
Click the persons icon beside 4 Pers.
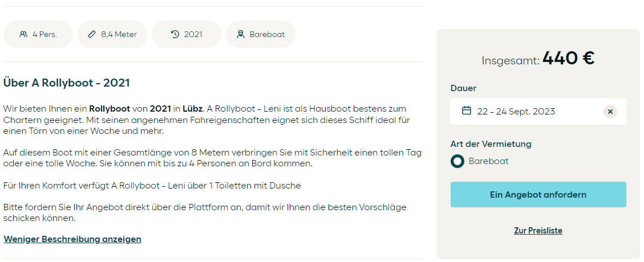point(23,34)
